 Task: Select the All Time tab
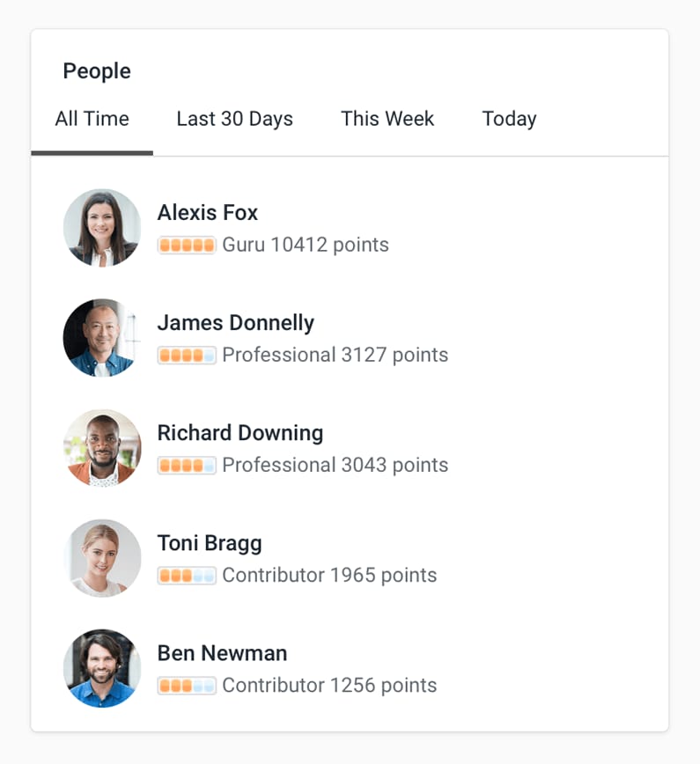click(x=92, y=119)
